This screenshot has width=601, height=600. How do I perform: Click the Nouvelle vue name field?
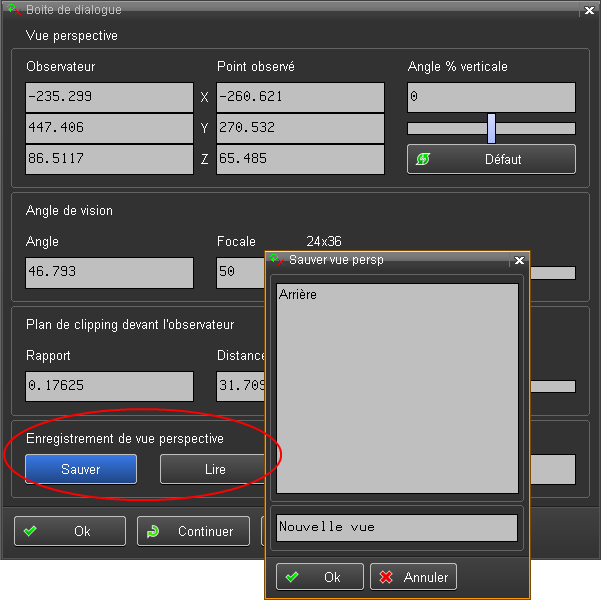pos(396,528)
